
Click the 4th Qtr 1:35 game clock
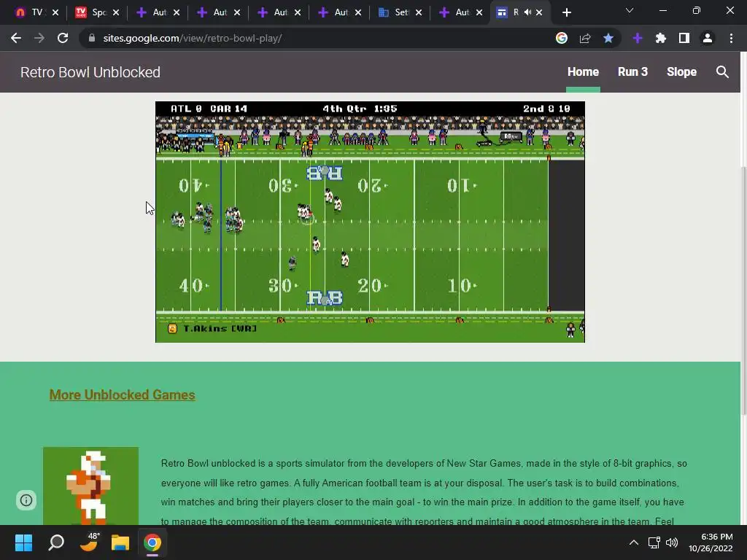click(x=360, y=109)
